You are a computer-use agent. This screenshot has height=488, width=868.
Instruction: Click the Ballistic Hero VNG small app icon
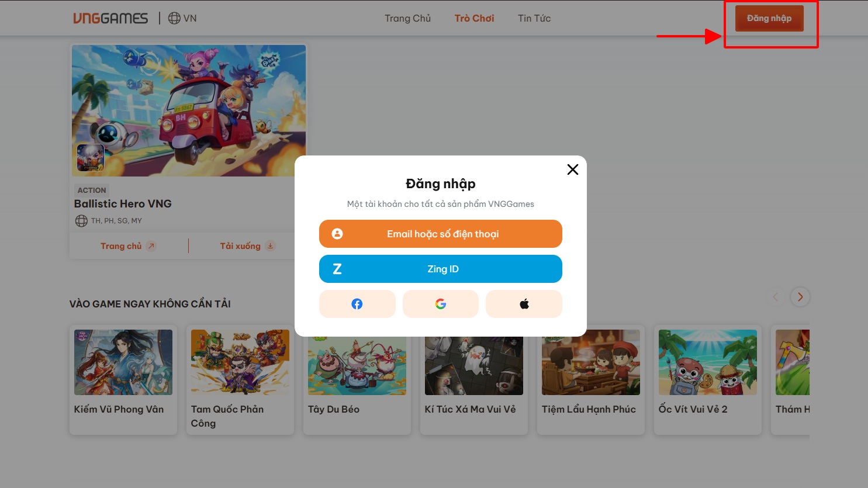pyautogui.click(x=91, y=157)
